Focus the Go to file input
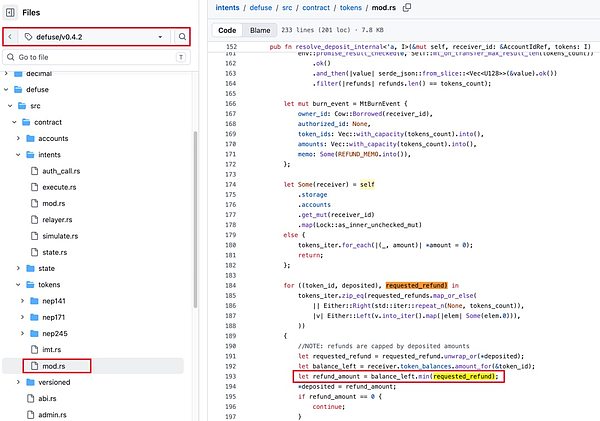 click(96, 57)
